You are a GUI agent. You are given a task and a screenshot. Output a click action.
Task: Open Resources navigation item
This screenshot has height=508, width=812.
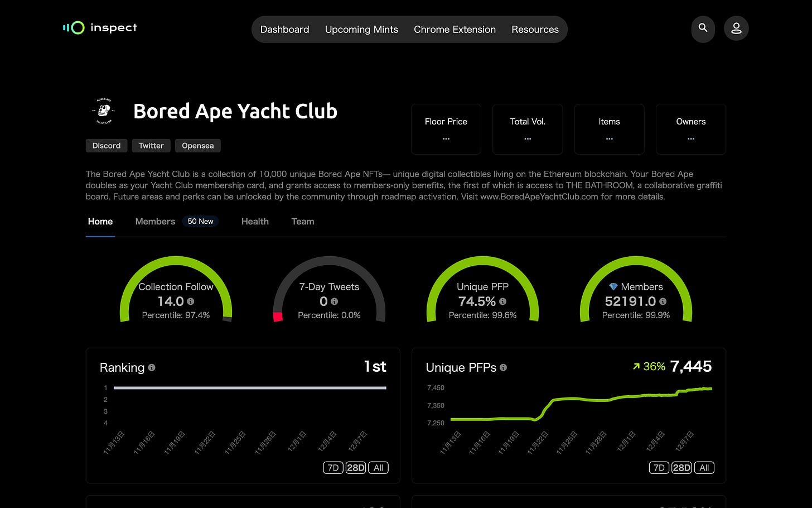click(x=535, y=30)
